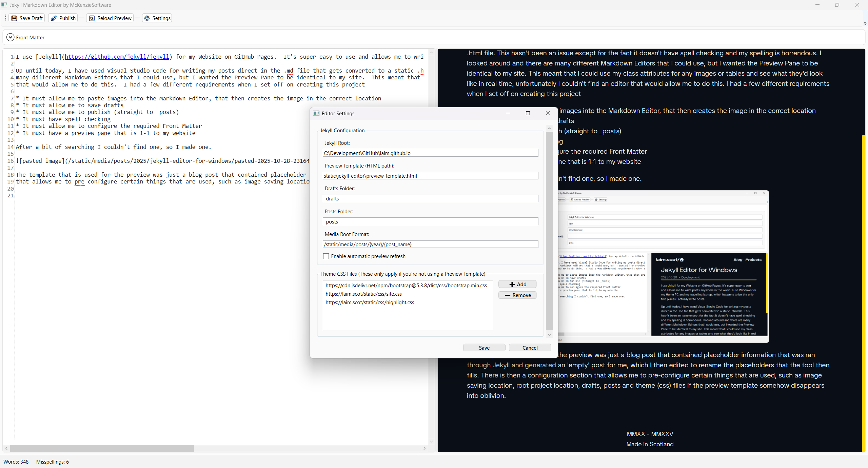The width and height of the screenshot is (868, 468).
Task: Click the plus icon on the Add button
Action: coord(512,284)
